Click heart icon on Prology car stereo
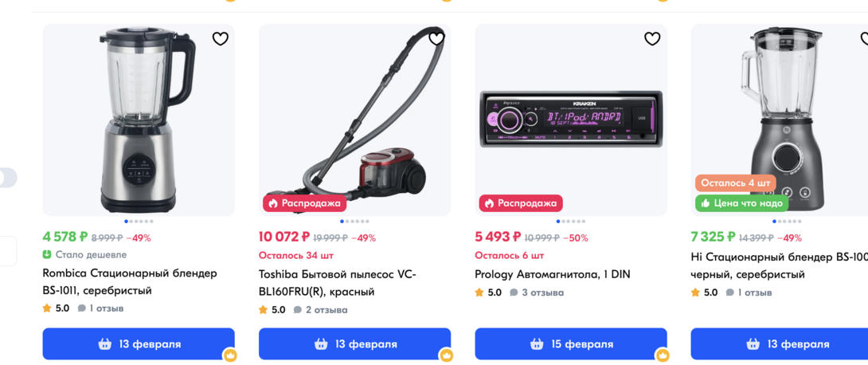868x365 pixels. (652, 38)
